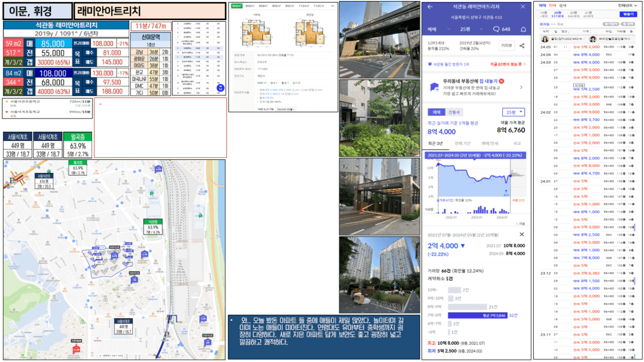Click the 이문, 휘경 title box
The width and height of the screenshot is (644, 362).
(x=38, y=11)
